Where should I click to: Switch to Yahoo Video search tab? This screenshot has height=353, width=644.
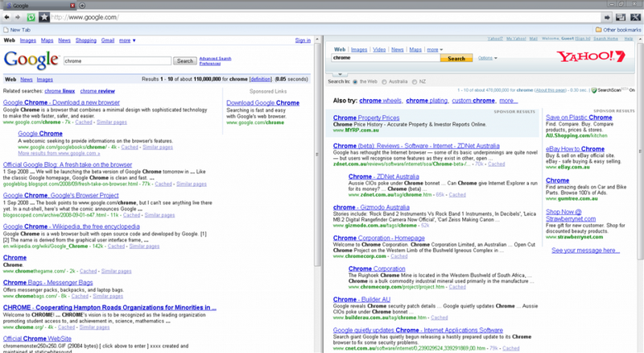tap(379, 49)
